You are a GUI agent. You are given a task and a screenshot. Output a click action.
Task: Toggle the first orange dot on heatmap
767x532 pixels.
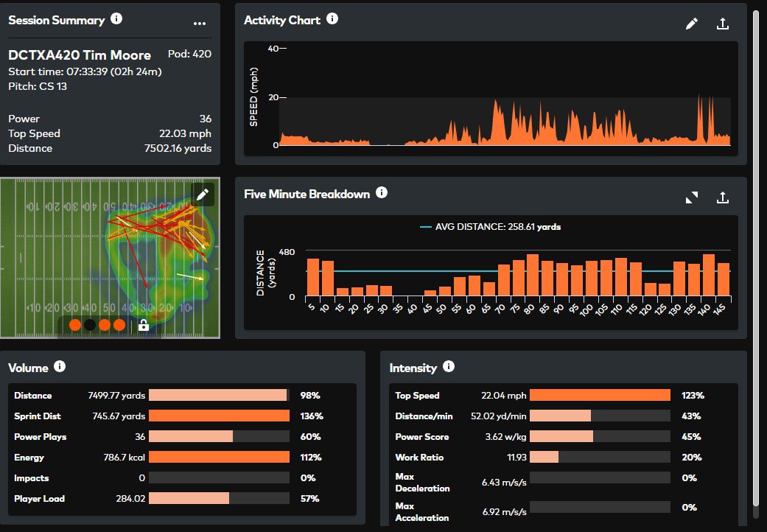(x=75, y=325)
